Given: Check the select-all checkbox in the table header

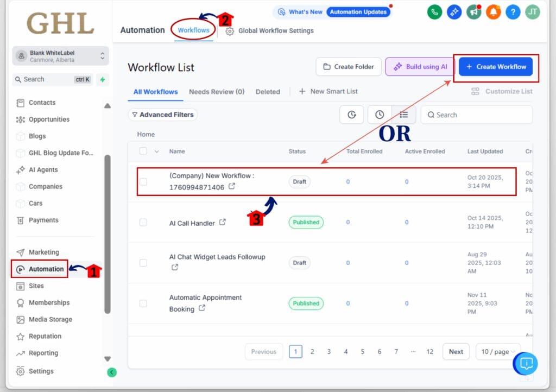Looking at the screenshot, I should [x=142, y=151].
